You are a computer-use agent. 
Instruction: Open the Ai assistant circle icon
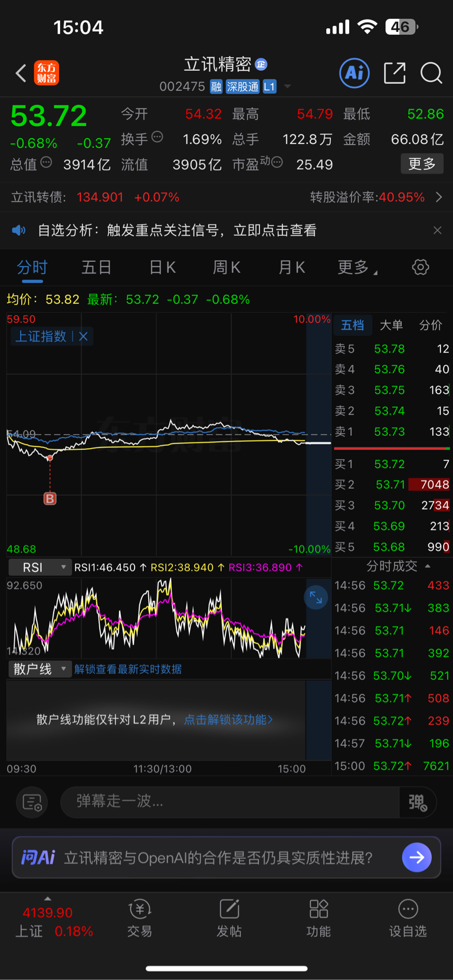(x=354, y=73)
